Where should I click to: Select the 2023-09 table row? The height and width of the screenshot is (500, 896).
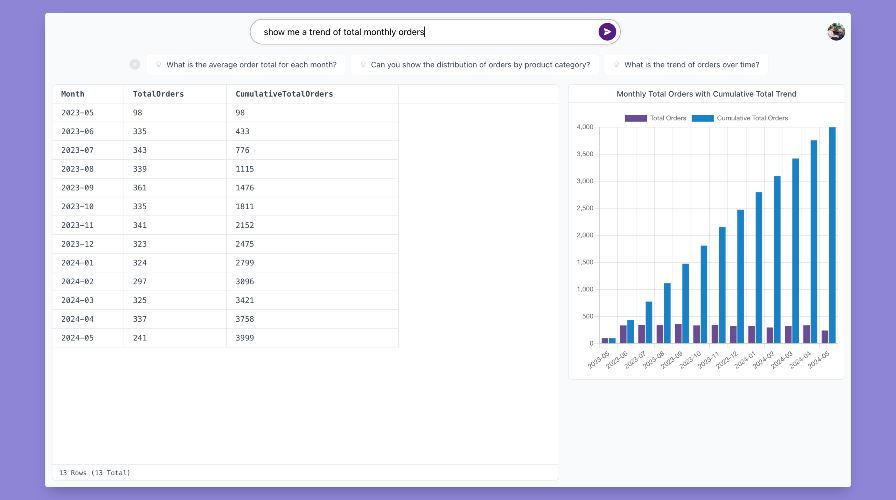tap(225, 187)
